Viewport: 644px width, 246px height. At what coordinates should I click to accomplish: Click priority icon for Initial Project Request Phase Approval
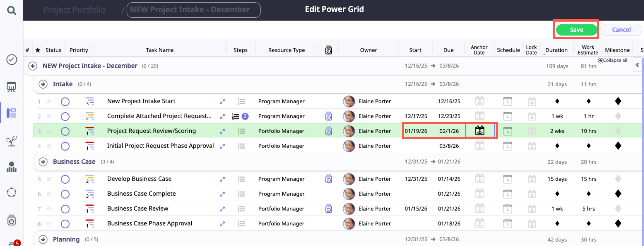click(89, 146)
